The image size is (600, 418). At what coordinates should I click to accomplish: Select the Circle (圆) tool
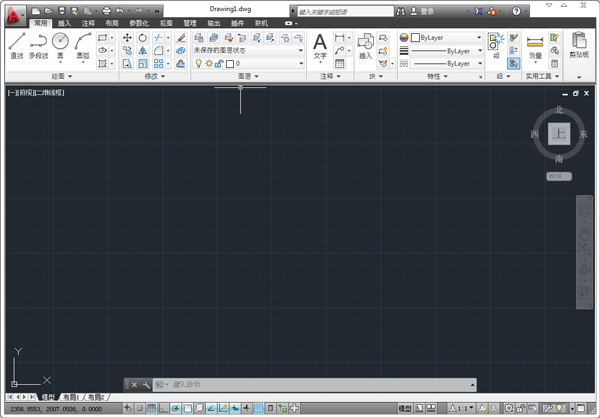60,43
